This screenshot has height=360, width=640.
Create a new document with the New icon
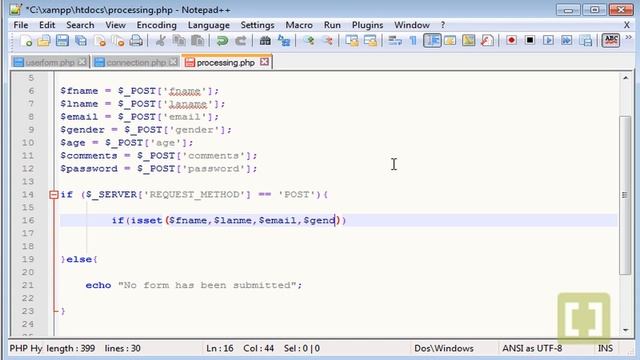click(x=26, y=41)
